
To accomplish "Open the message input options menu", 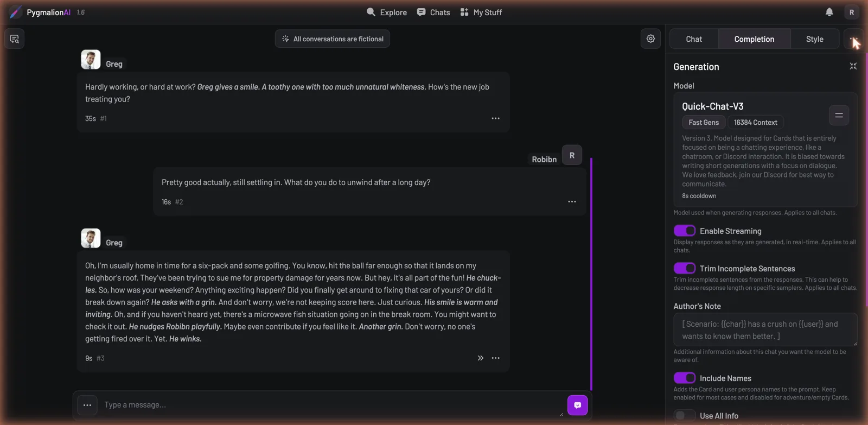I will coord(87,405).
